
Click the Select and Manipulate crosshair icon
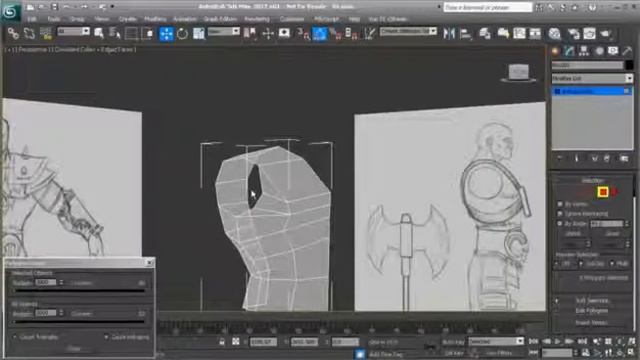(x=268, y=33)
